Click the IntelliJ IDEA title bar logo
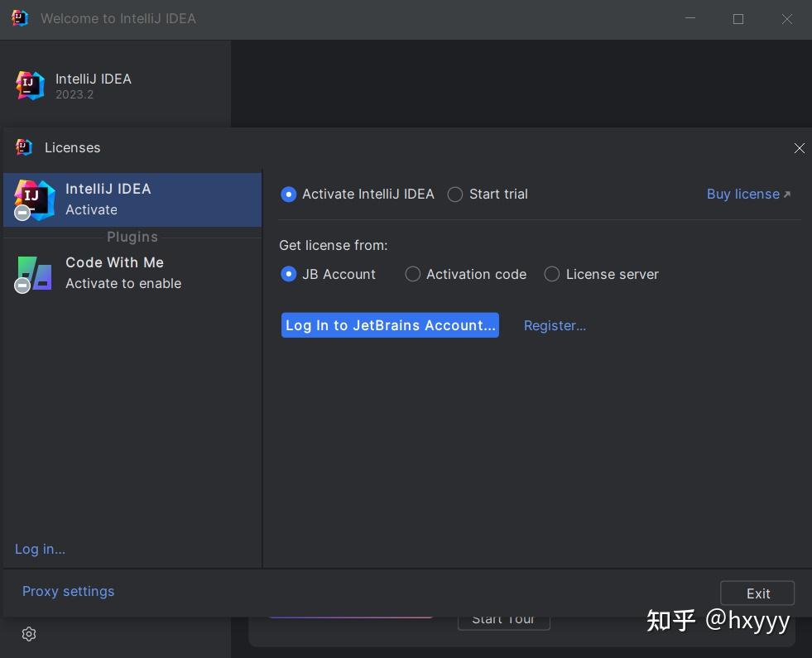Image resolution: width=812 pixels, height=658 pixels. click(x=18, y=18)
